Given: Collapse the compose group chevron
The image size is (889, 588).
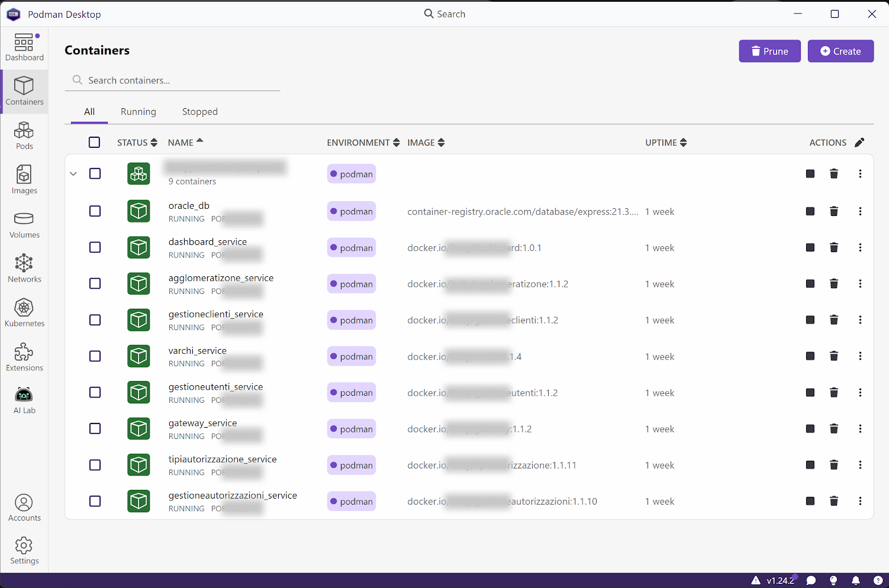Looking at the screenshot, I should click(73, 173).
